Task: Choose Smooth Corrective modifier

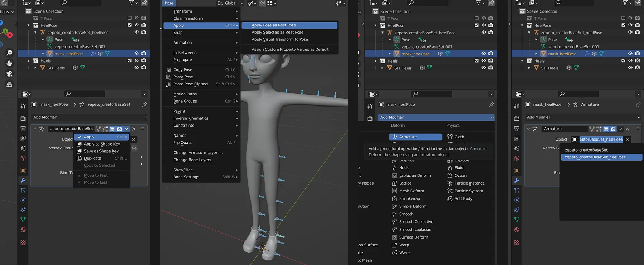Action: [x=416, y=222]
